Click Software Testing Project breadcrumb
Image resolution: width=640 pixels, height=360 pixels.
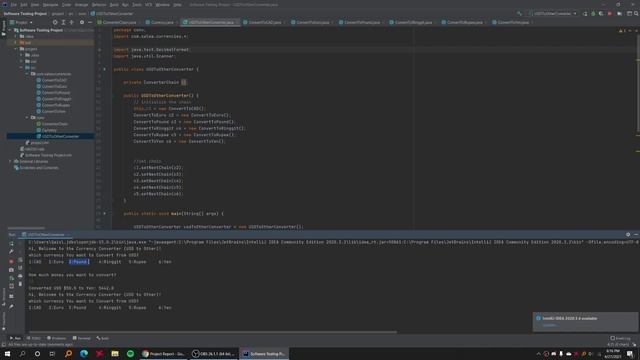(25, 13)
